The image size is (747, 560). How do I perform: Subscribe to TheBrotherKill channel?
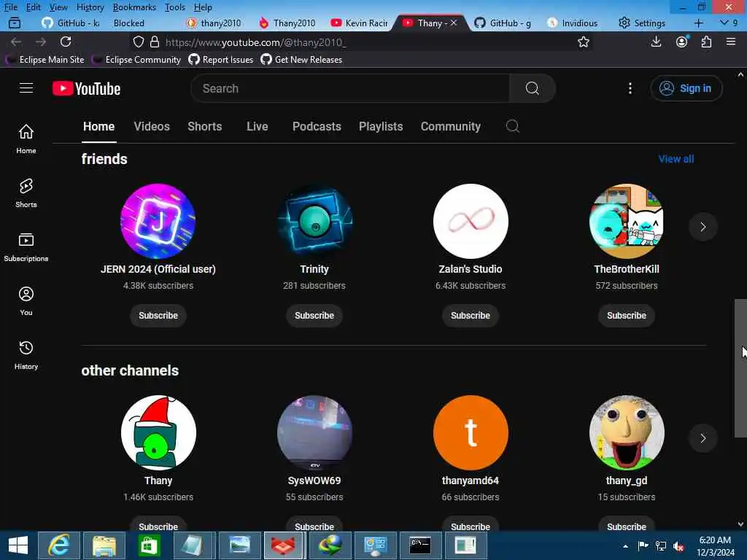627,315
